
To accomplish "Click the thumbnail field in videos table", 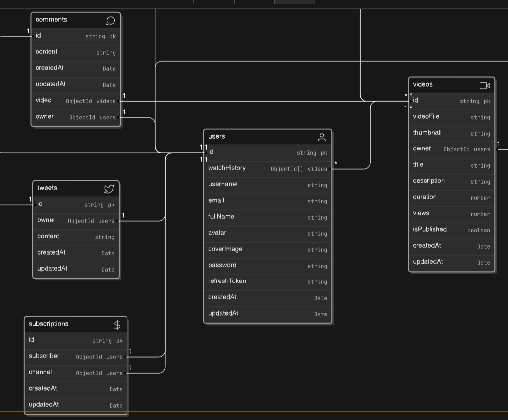I will tap(452, 133).
